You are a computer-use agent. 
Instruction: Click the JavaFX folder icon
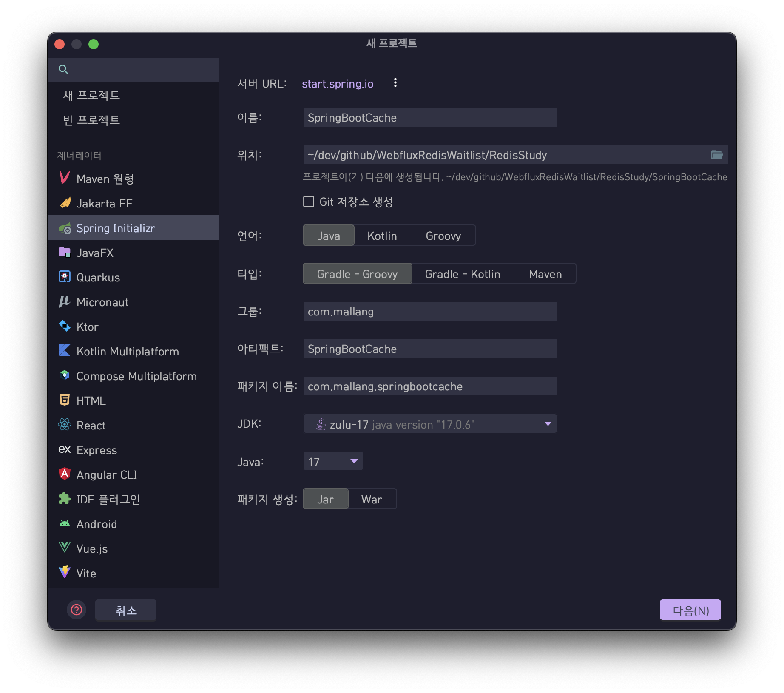(65, 252)
